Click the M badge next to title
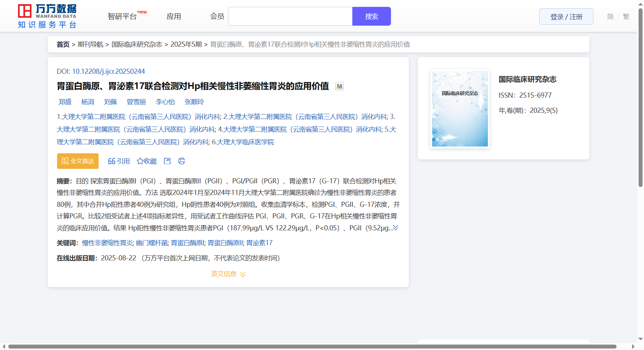 point(339,86)
